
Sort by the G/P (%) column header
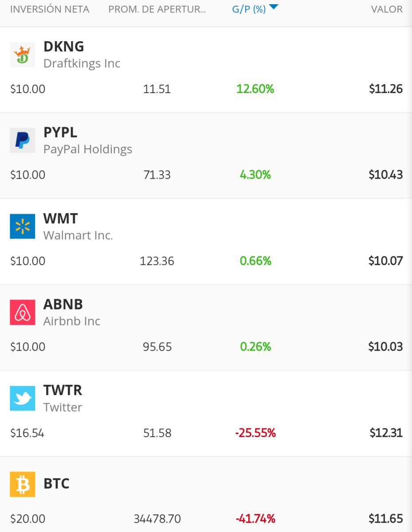click(x=249, y=9)
